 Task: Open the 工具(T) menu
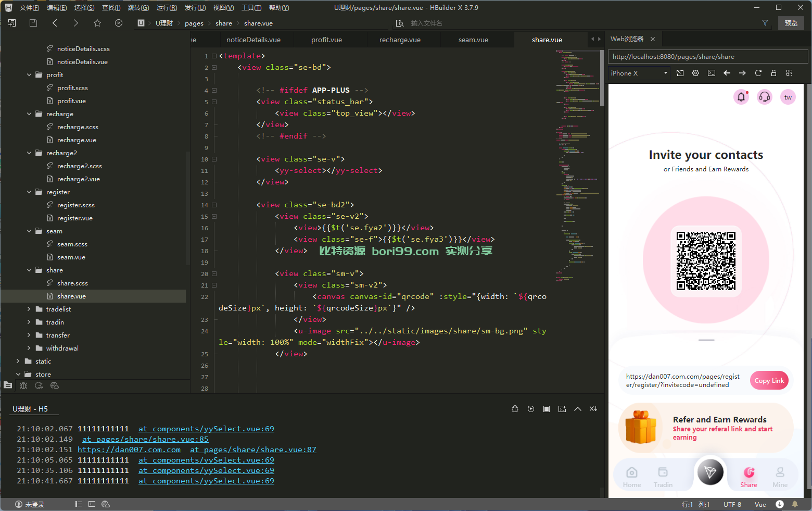(x=251, y=8)
